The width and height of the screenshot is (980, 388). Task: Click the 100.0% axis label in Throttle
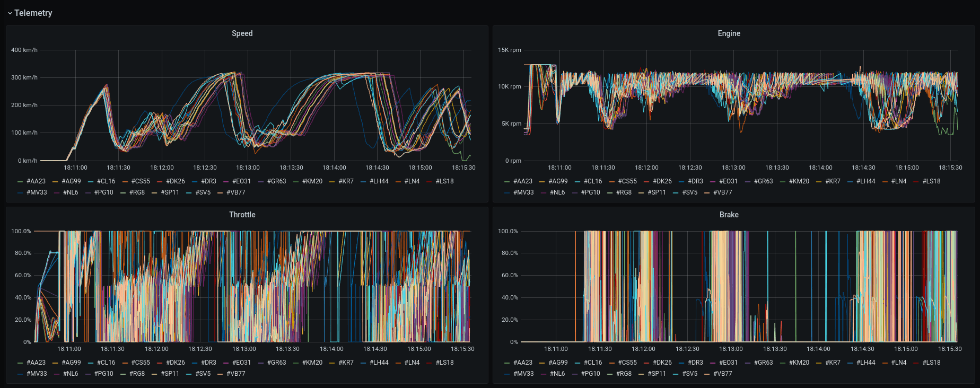[x=21, y=231]
